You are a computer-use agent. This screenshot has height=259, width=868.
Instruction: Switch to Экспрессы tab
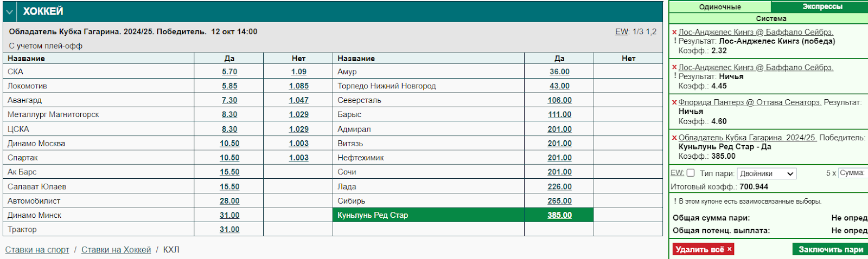(822, 7)
